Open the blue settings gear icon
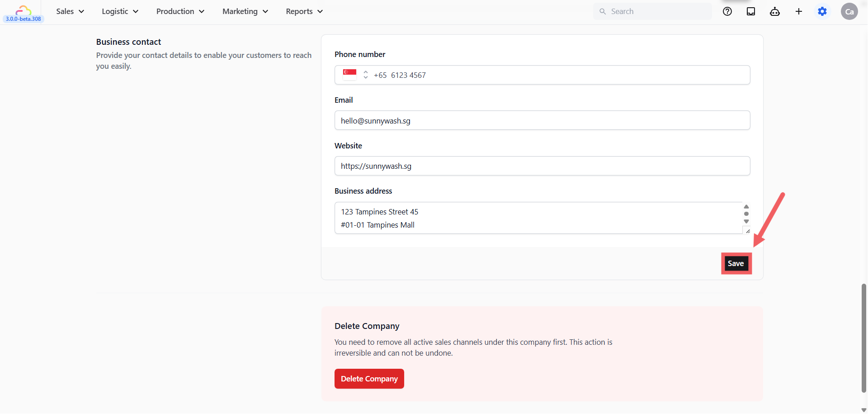868x414 pixels. coord(822,11)
